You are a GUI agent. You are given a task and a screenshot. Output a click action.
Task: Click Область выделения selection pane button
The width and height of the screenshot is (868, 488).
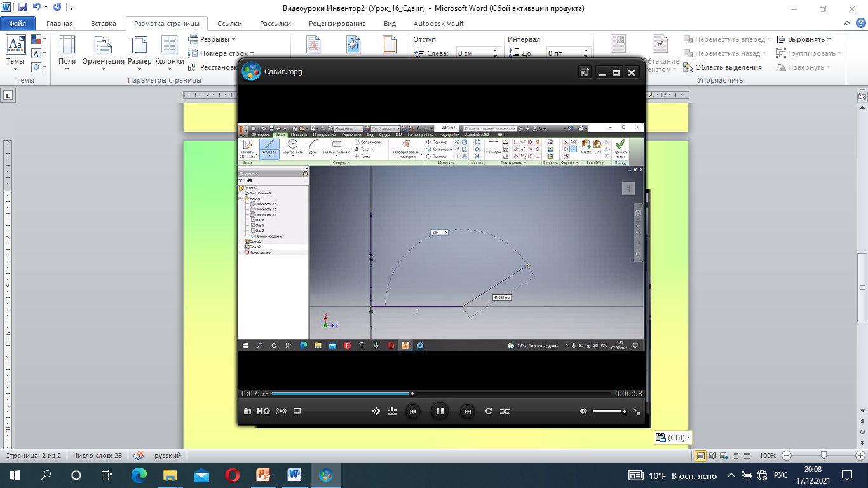tap(722, 67)
